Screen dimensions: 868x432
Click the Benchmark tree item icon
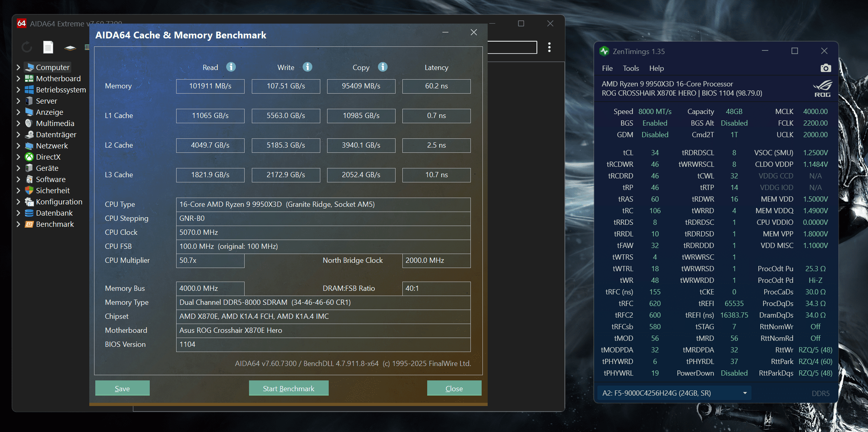coord(29,224)
